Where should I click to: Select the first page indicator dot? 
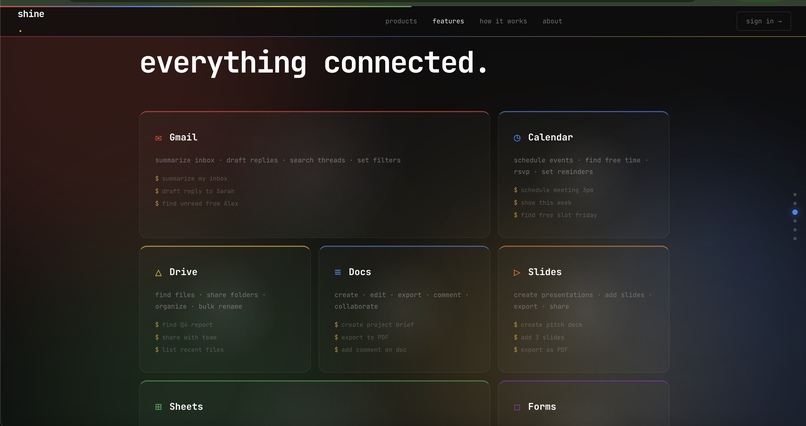point(795,195)
